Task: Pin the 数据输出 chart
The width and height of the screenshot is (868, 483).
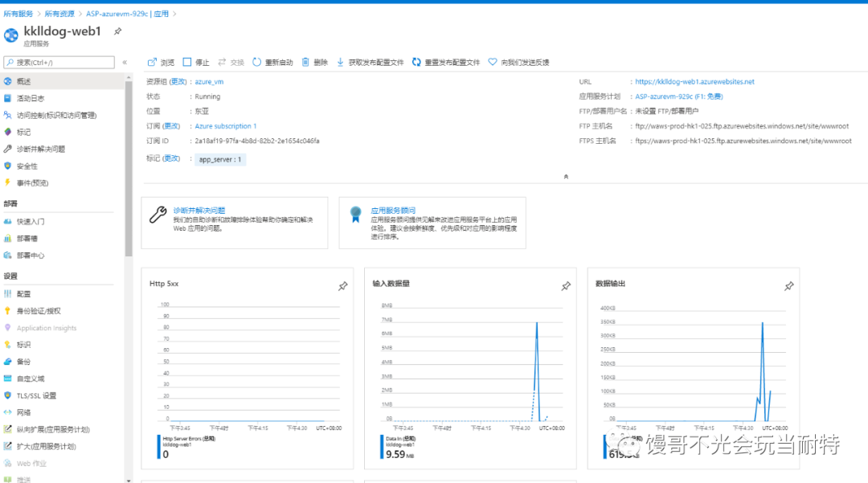Action: tap(789, 286)
